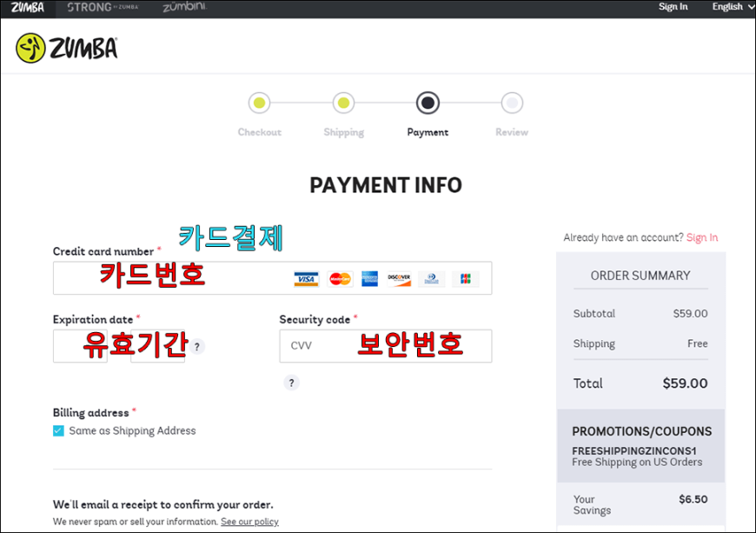The width and height of the screenshot is (756, 533).
Task: Click the Checkout step label
Action: (x=260, y=132)
